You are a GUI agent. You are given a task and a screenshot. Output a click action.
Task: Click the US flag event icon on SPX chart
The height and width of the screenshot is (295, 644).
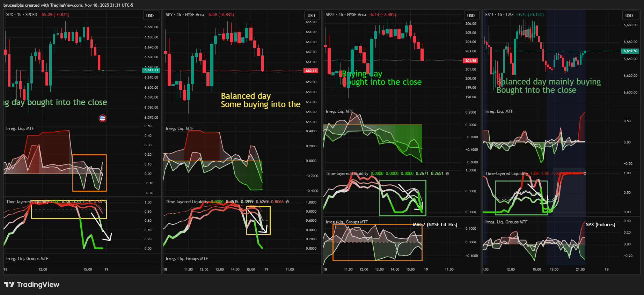tap(102, 118)
